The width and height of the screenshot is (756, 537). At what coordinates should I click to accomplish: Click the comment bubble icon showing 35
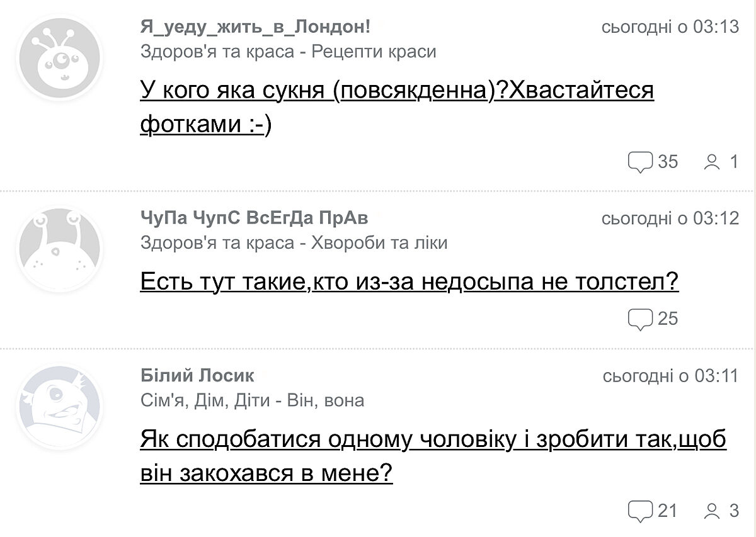click(640, 162)
